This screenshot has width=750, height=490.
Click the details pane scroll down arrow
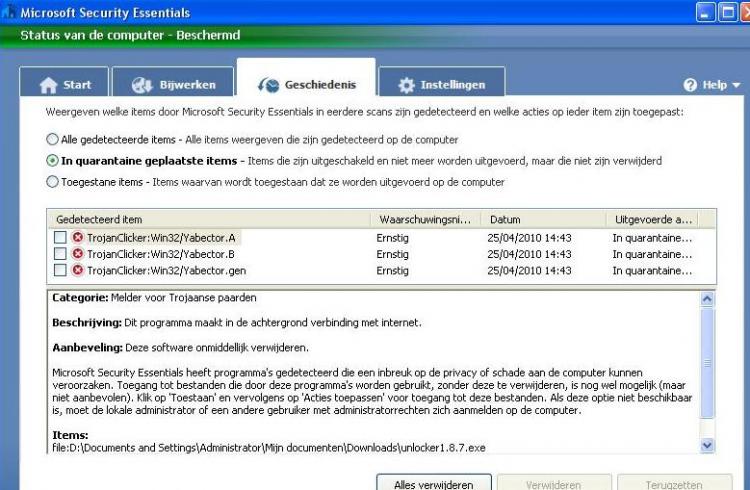coord(707,445)
